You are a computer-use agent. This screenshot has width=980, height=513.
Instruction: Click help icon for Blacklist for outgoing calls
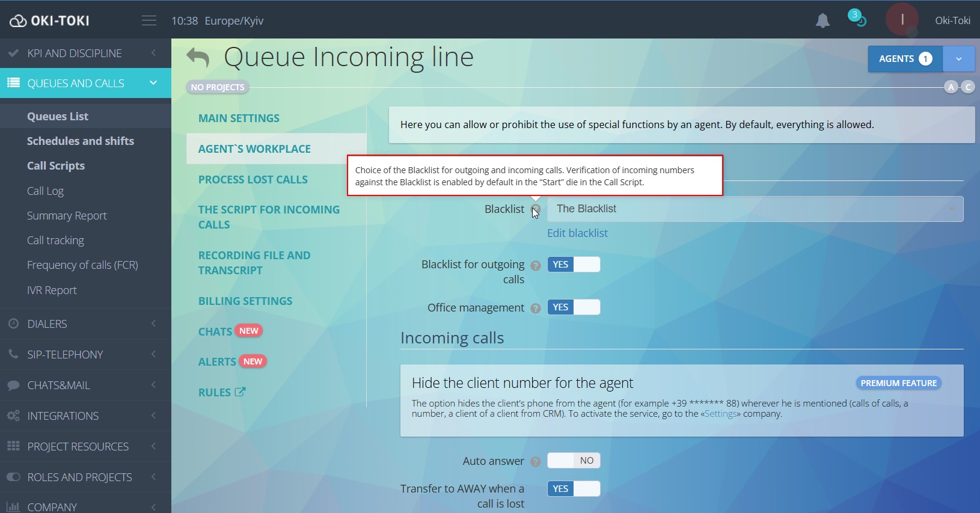pos(536,265)
